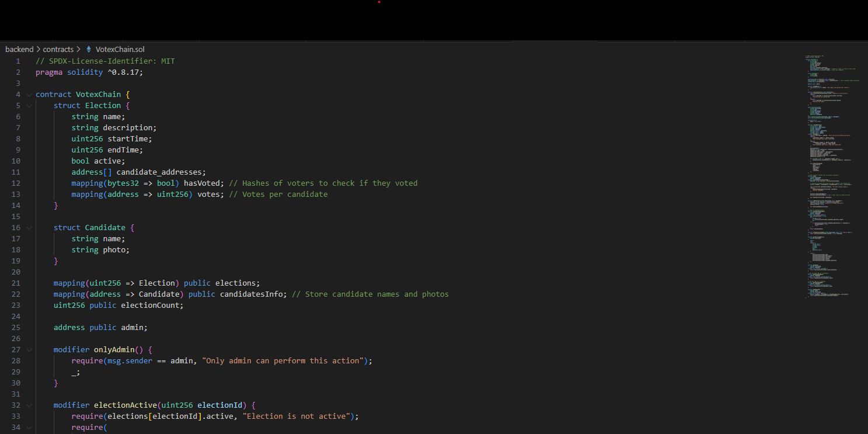
Task: Collapse the electionActive modifier fold chevron
Action: coord(29,405)
